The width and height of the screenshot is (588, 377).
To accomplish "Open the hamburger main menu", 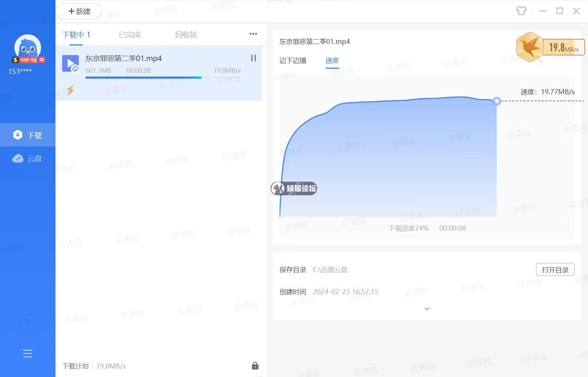I will (x=28, y=354).
